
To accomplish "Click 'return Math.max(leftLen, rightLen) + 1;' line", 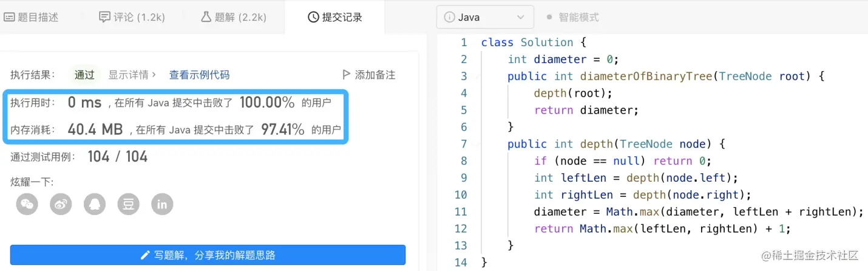I will 662,229.
